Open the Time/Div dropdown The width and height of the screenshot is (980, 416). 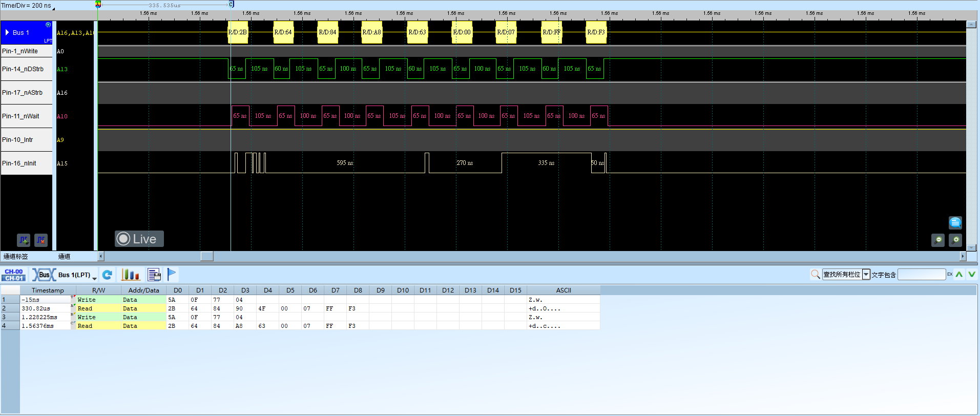[x=53, y=8]
